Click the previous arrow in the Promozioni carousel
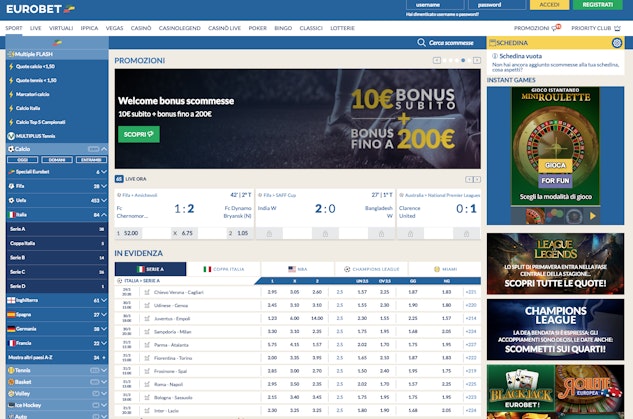633x419 pixels. (437, 60)
